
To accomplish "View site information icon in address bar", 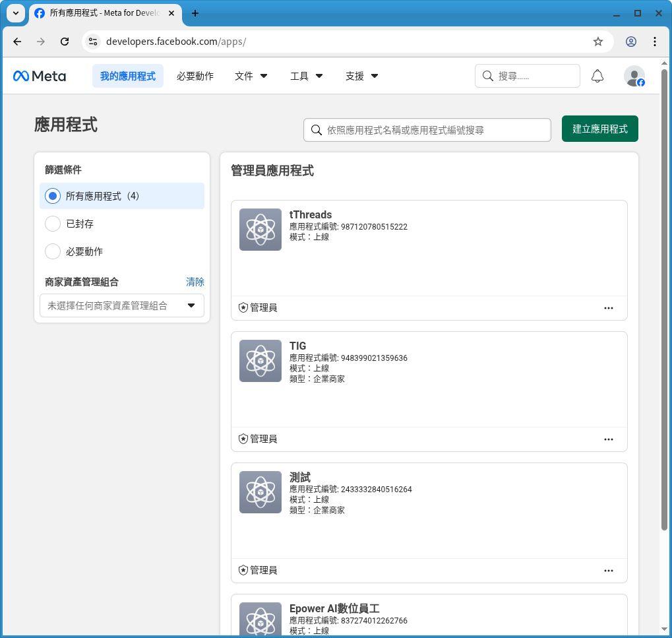I will (x=92, y=42).
